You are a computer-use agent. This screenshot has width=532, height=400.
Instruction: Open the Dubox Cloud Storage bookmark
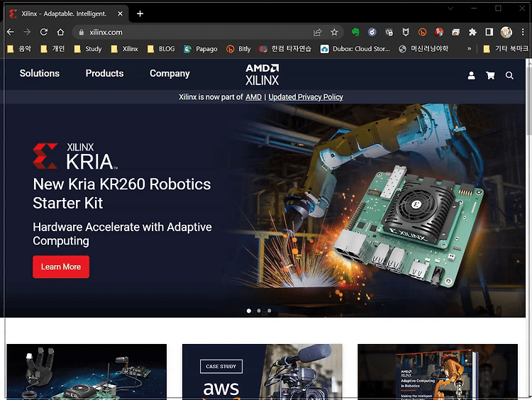pos(355,49)
